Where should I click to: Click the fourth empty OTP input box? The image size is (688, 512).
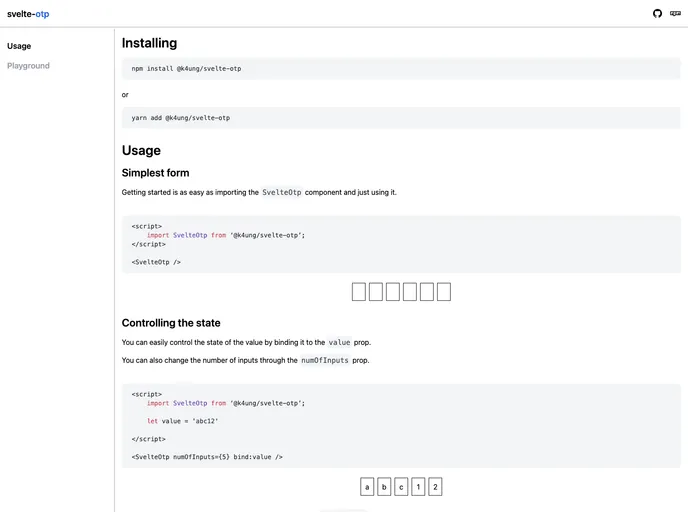[410, 292]
